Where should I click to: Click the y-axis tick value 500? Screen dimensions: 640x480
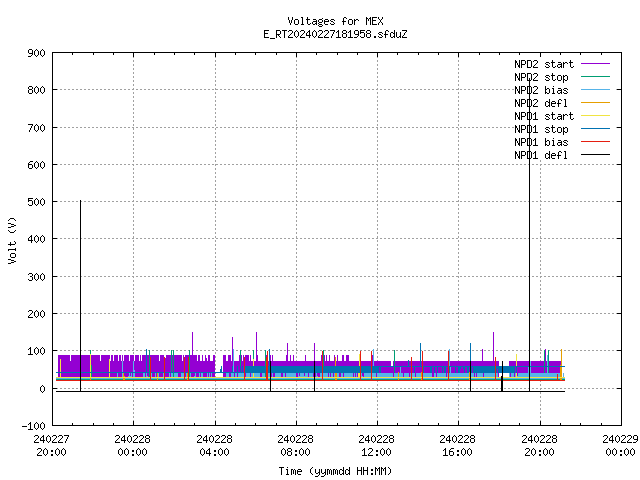pyautogui.click(x=36, y=202)
